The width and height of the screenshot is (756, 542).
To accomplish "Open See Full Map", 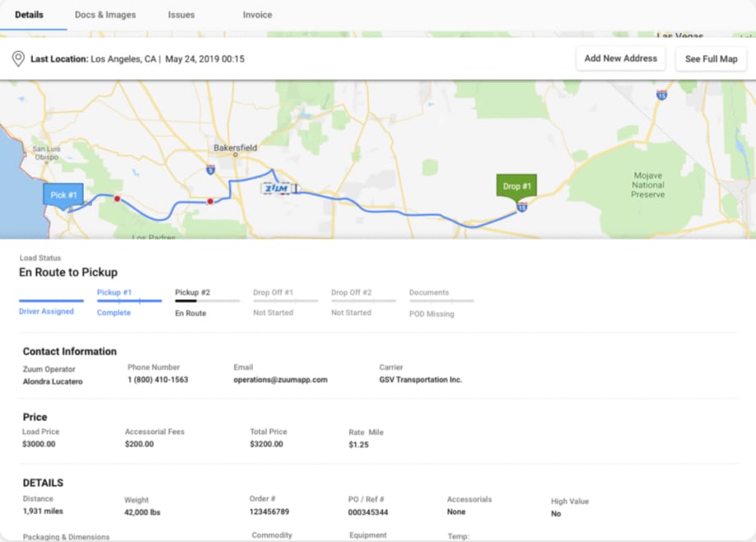I will pyautogui.click(x=710, y=58).
